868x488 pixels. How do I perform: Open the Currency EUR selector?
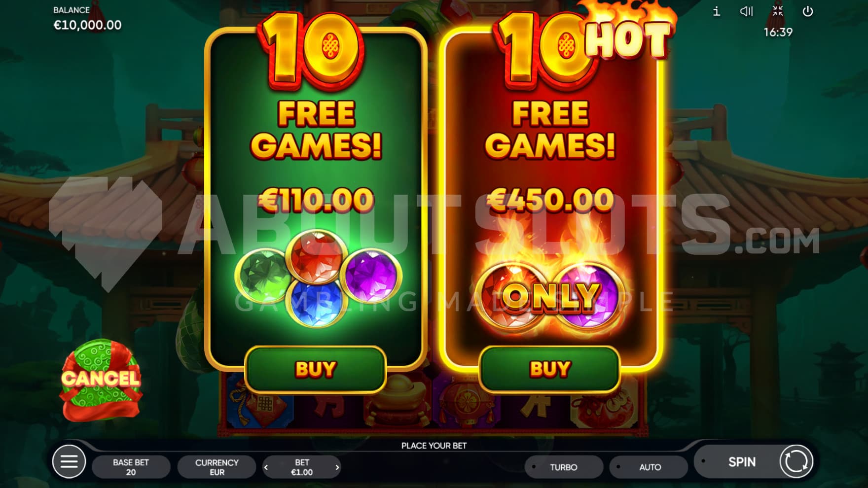point(217,467)
